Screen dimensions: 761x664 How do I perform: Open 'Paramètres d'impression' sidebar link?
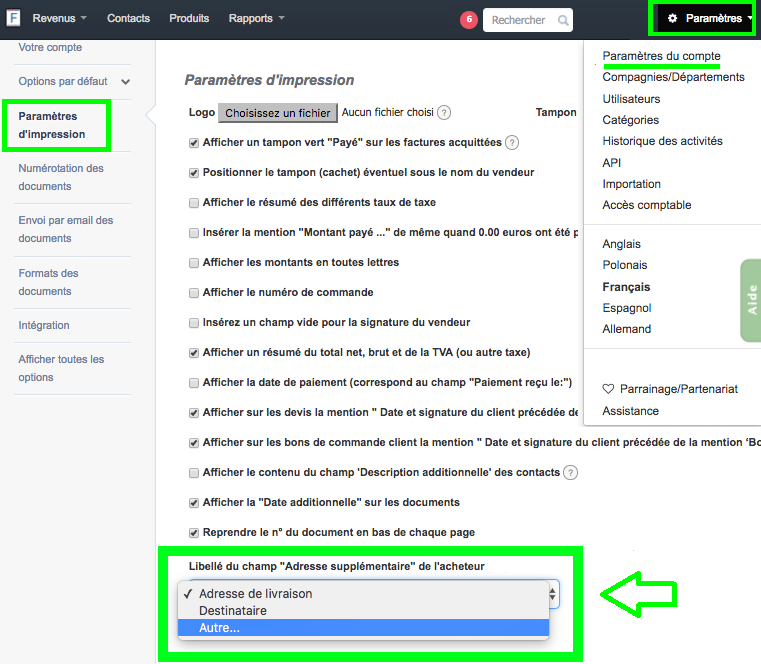coord(52,125)
